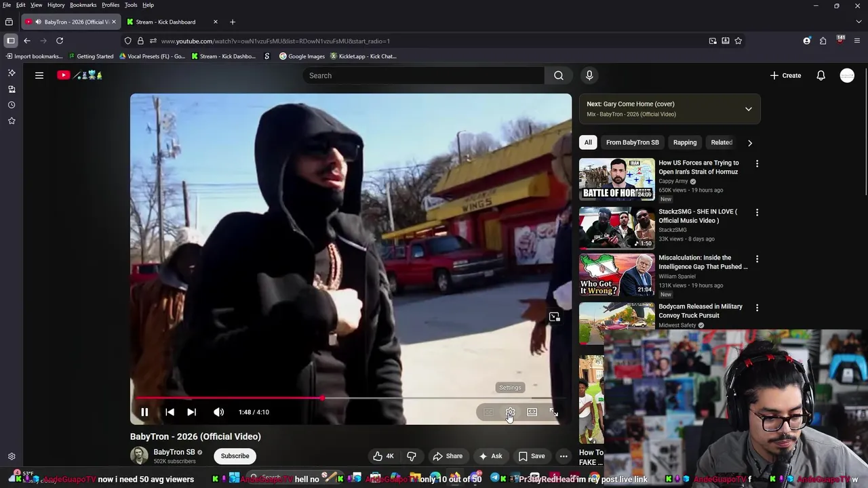Open options for StackzSMG video
The image size is (868, 488).
coord(757,212)
